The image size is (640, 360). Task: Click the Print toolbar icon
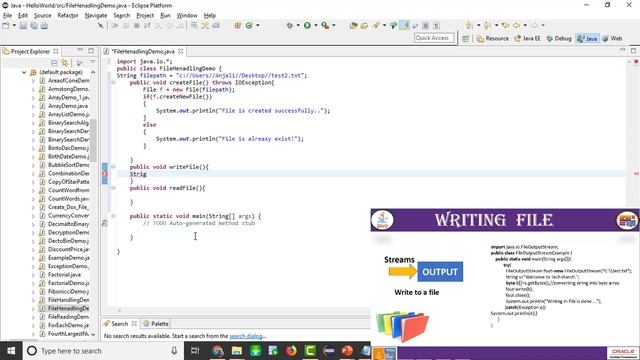(44, 25)
